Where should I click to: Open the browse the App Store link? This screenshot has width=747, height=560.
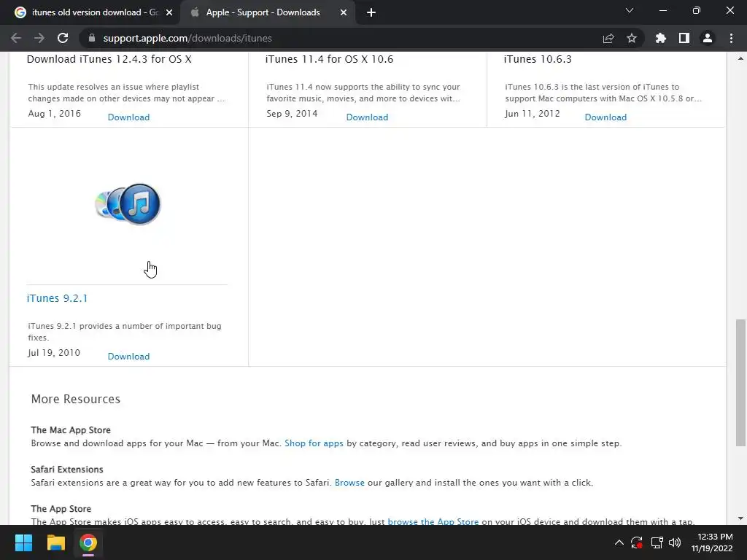(433, 521)
